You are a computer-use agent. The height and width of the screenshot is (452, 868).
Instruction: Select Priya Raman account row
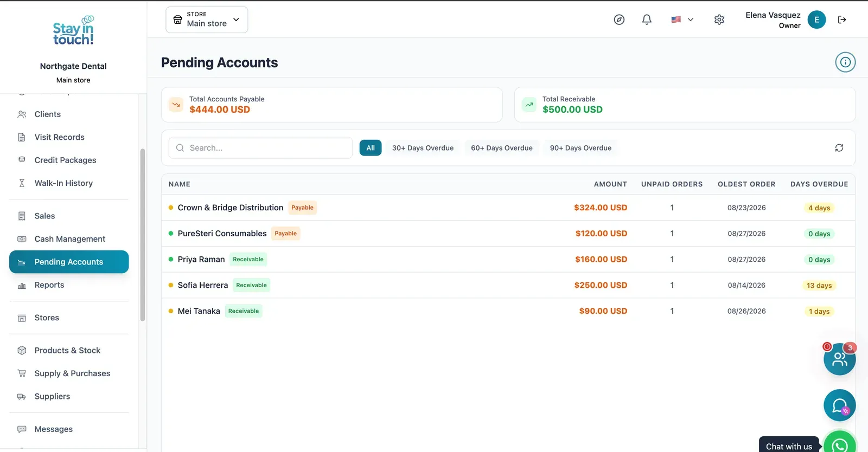click(508, 260)
